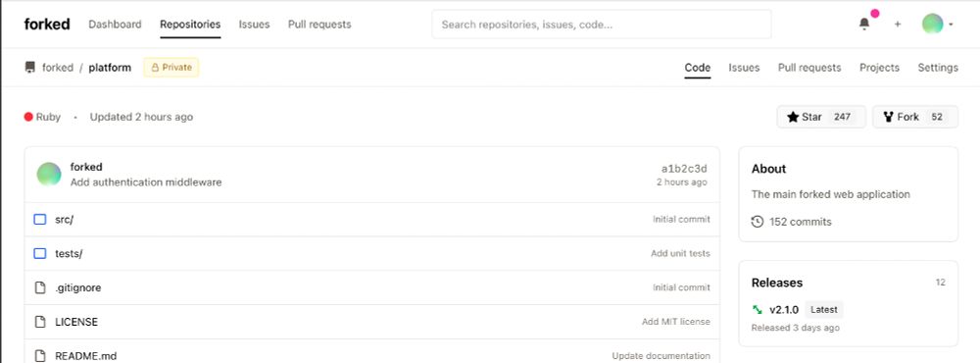Open the Dashboard nav item
This screenshot has width=980, height=363.
click(x=115, y=25)
